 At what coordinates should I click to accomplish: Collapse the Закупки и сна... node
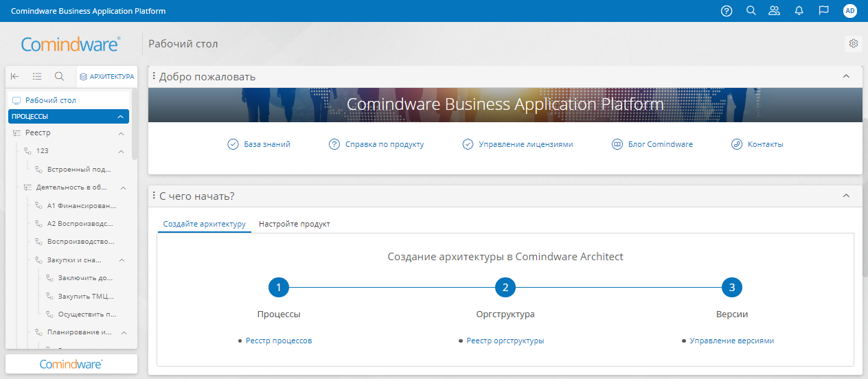(x=122, y=260)
